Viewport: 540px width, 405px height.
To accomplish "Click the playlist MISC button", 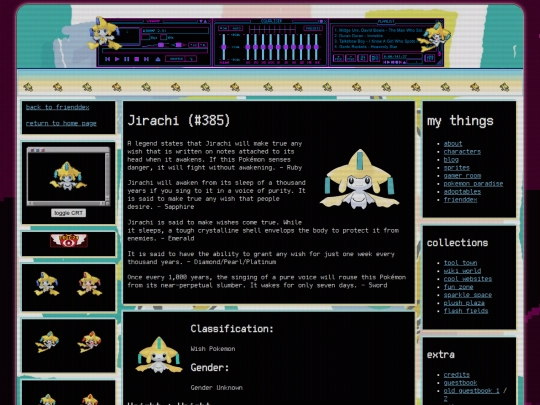I will coord(375,58).
